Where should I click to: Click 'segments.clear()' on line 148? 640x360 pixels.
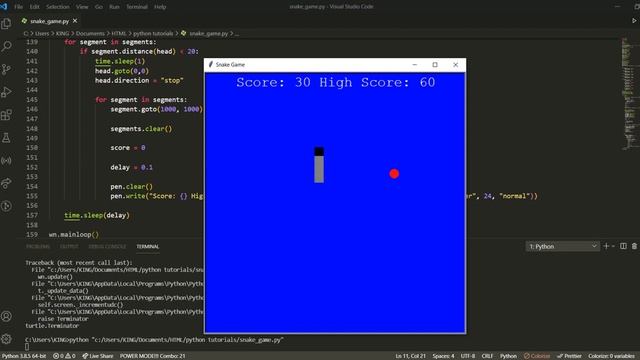(x=141, y=129)
